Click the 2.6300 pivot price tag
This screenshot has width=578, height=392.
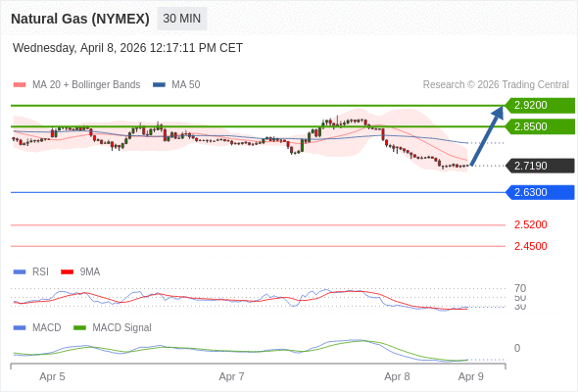click(x=540, y=192)
